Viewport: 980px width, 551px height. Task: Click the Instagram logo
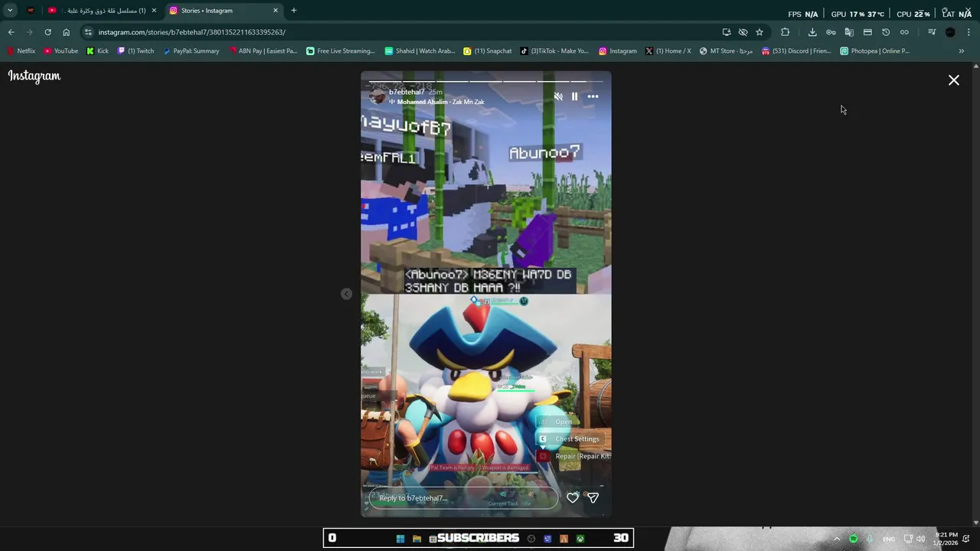[x=34, y=76]
